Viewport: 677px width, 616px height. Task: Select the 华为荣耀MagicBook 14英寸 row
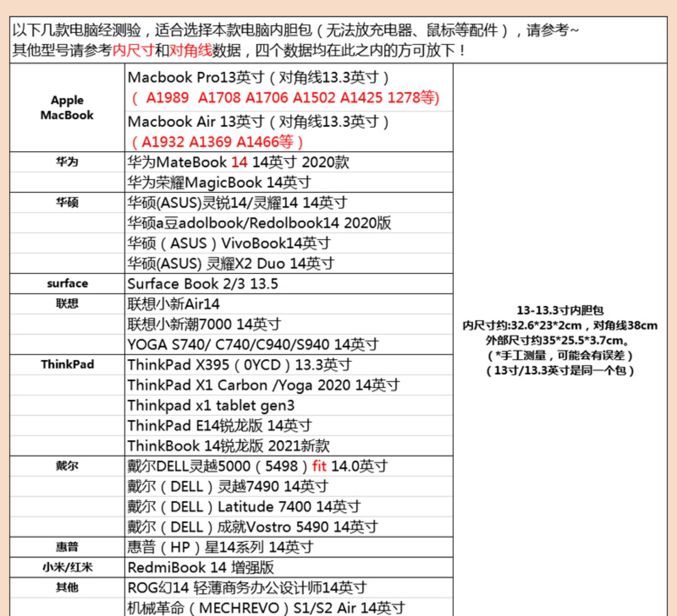click(219, 183)
